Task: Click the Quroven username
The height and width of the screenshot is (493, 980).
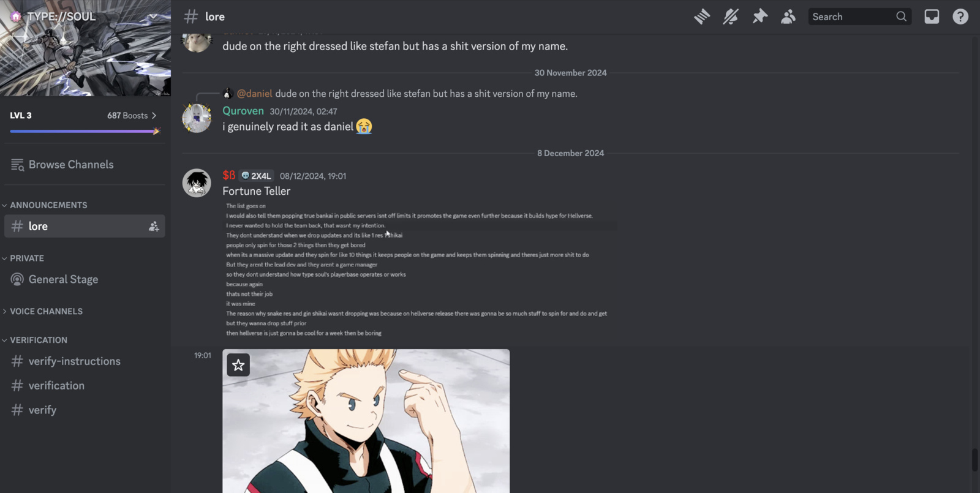Action: [x=243, y=111]
